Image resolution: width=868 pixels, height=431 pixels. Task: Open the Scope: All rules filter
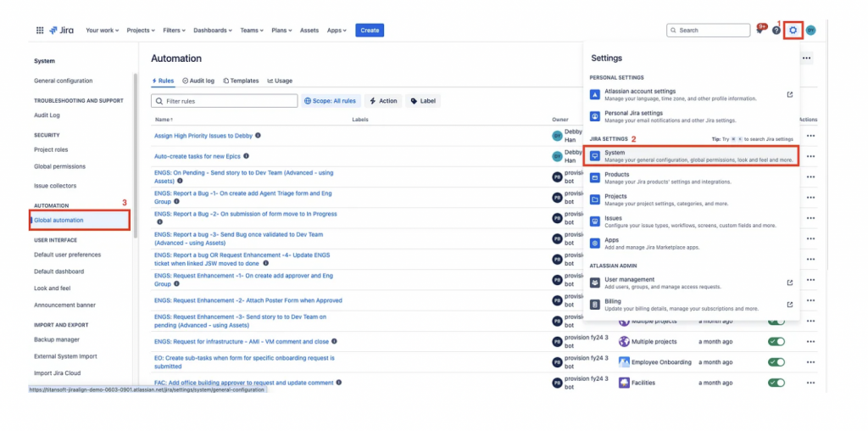coord(331,101)
